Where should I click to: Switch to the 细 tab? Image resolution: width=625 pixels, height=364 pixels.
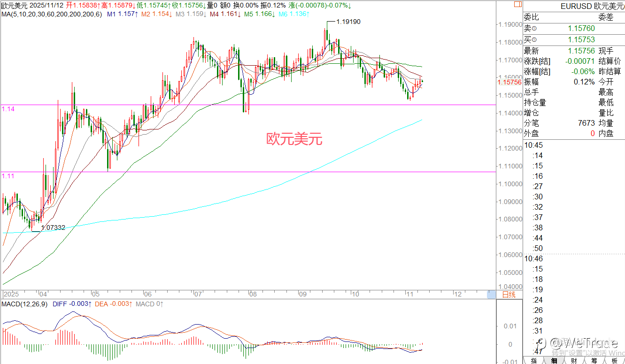(554, 360)
